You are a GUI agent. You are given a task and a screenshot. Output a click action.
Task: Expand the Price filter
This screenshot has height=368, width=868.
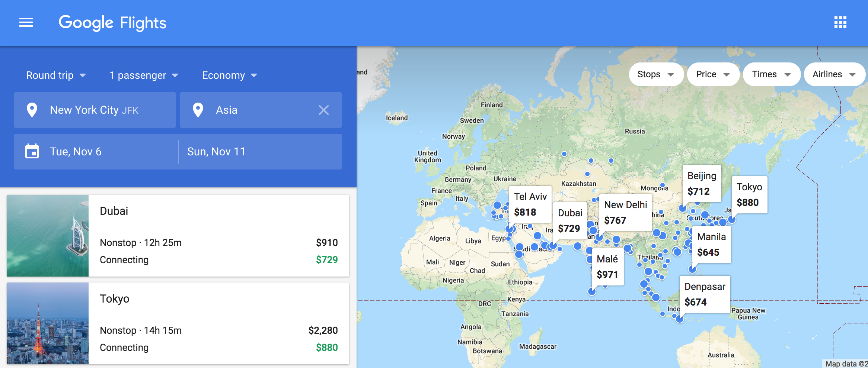713,74
